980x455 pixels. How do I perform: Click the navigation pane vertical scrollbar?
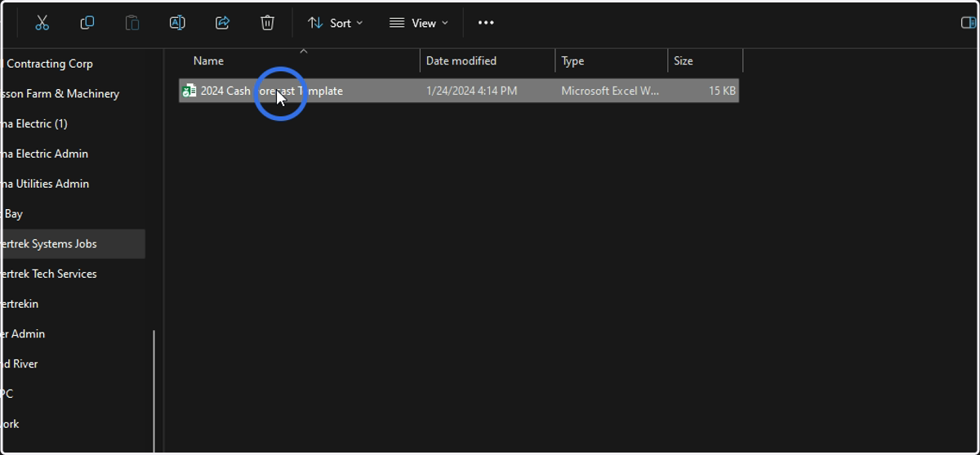point(154,391)
